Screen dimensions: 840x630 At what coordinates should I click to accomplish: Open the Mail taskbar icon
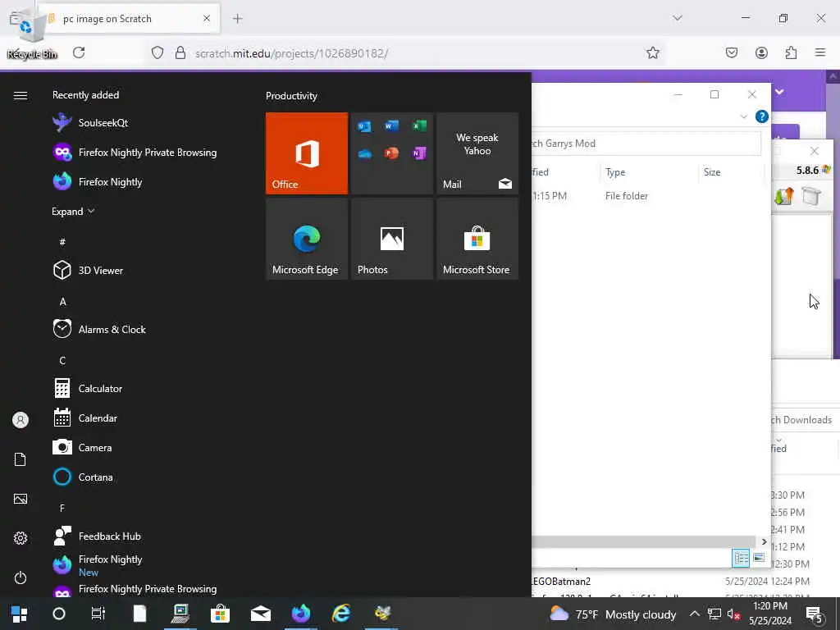point(260,614)
